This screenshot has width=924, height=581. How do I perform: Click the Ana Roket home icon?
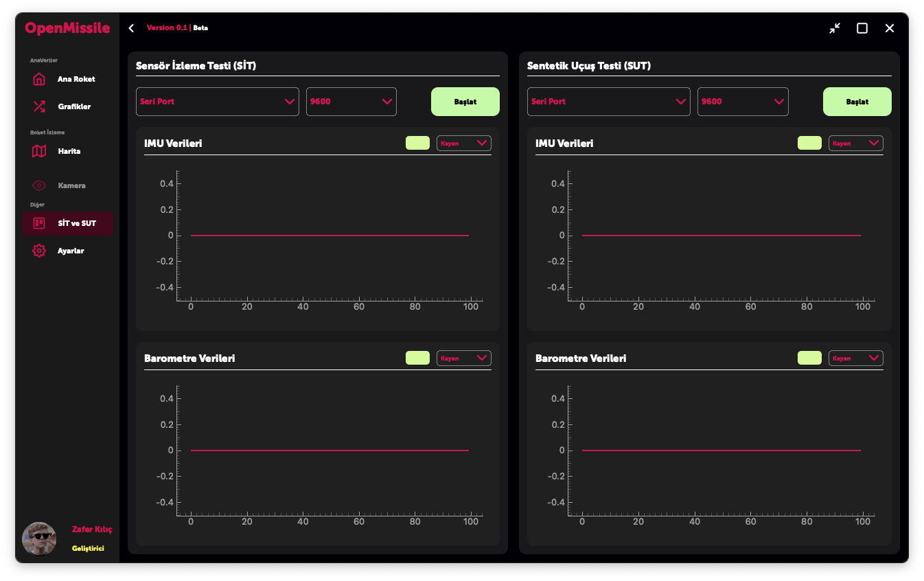coord(39,79)
